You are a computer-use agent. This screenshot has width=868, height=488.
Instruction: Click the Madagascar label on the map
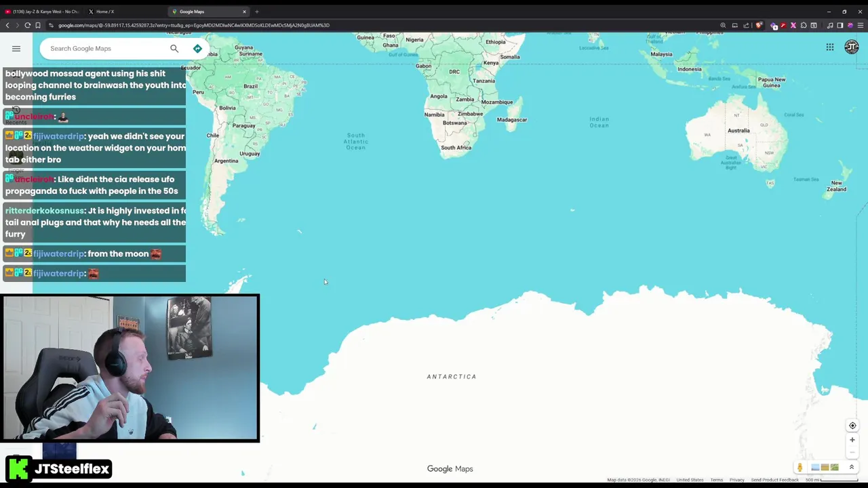click(512, 120)
